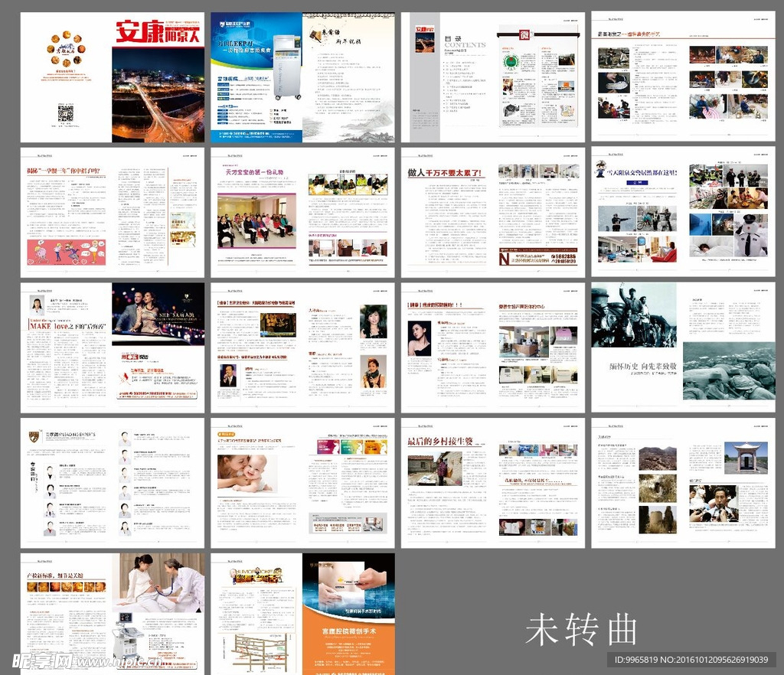Select the 做人千万不要太累了! headline
Image resolution: width=784 pixels, height=675 pixels.
(445, 173)
